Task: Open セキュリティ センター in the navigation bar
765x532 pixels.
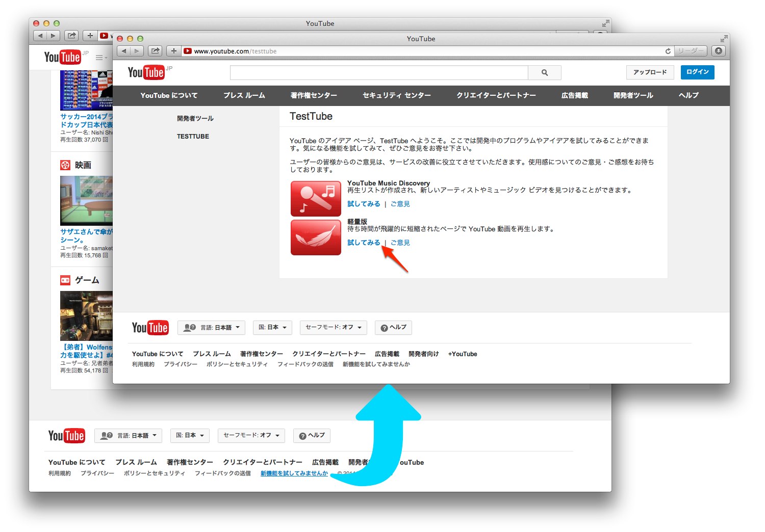Action: tap(397, 95)
